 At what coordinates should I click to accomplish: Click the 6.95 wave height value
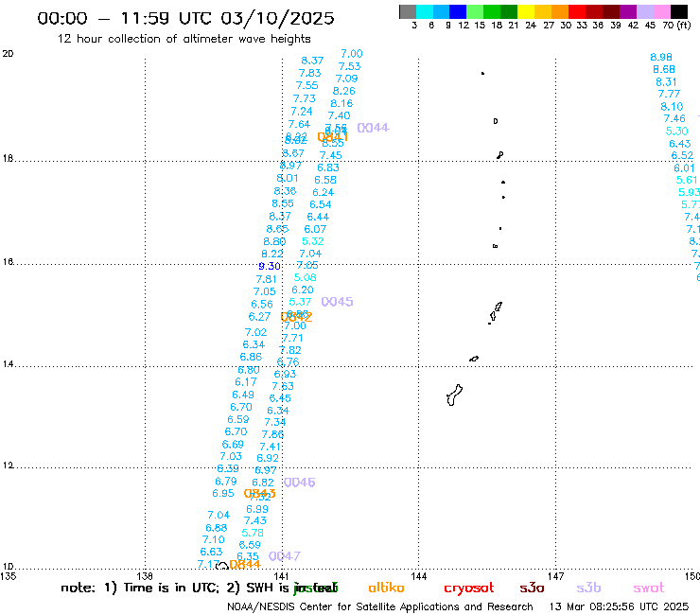[x=223, y=494]
